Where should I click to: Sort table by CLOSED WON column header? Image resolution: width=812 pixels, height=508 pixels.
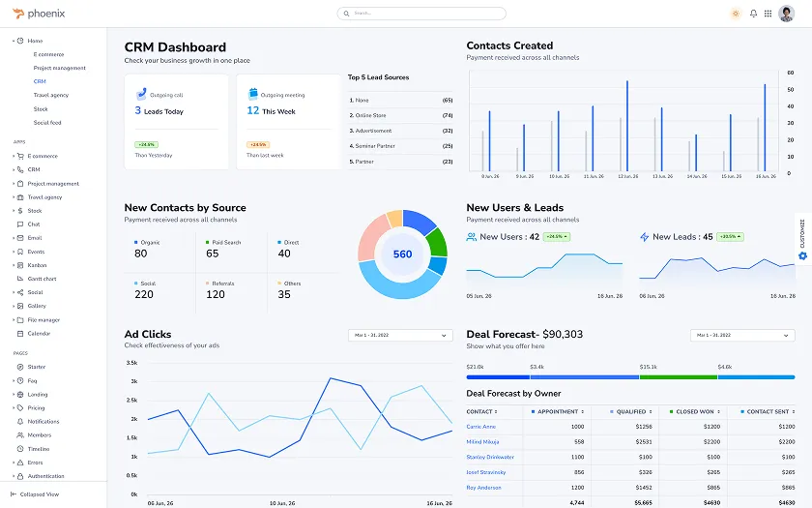tap(694, 411)
